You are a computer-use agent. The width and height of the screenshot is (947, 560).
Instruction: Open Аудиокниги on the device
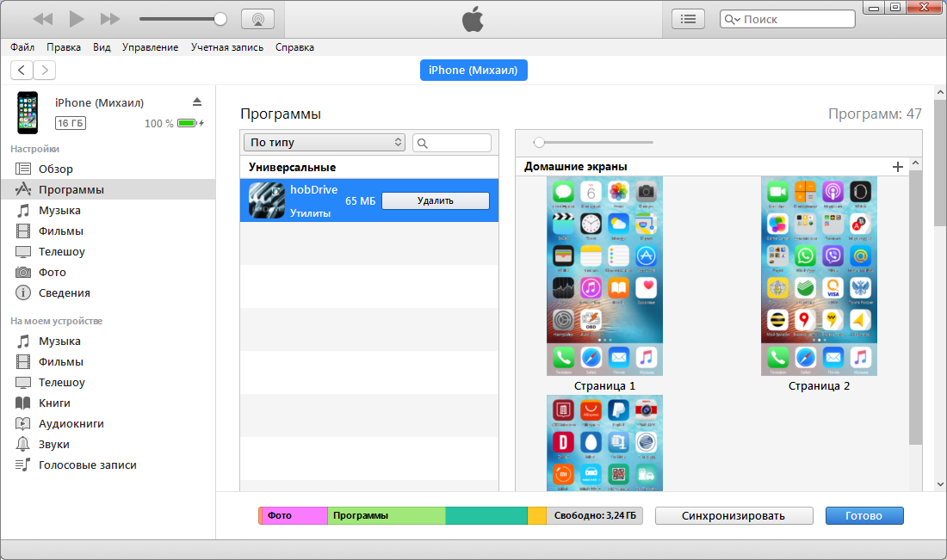108,423
